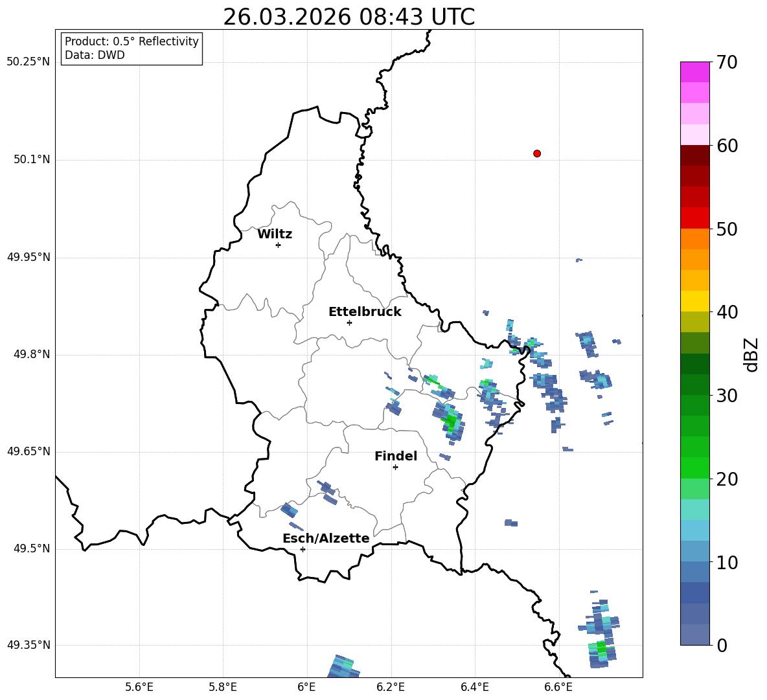Screen dimensions: 767x700
Task: Pick the dark red swatch just below 60 dBZ
Action: pyautogui.click(x=694, y=155)
